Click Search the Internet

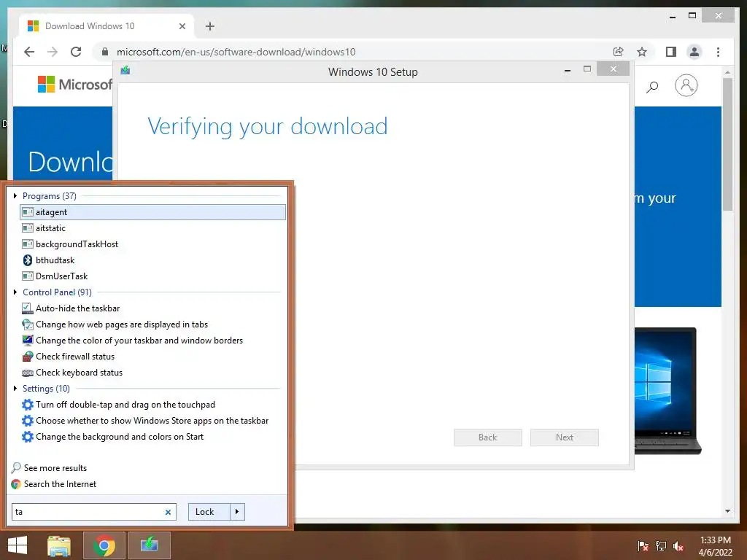[x=54, y=484]
